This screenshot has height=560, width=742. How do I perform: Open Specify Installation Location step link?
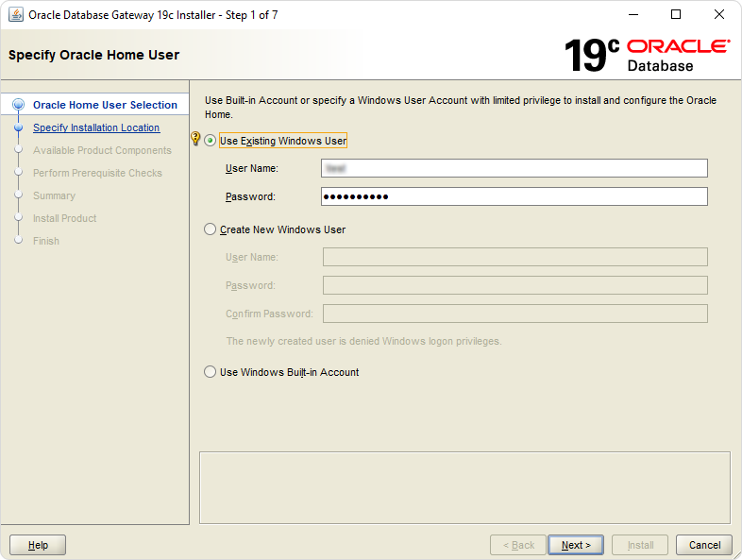[96, 127]
